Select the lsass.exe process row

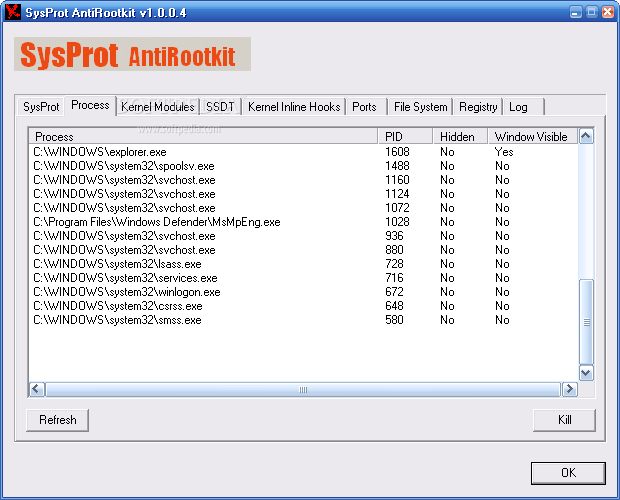click(x=303, y=264)
